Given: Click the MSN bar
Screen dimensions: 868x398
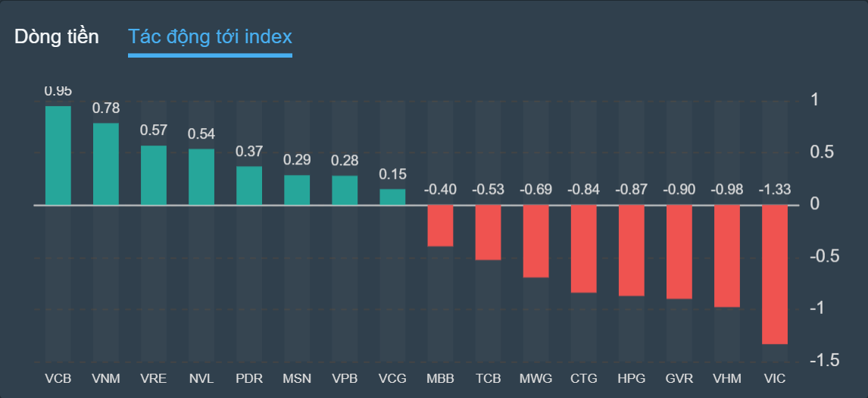Looking at the screenshot, I should tap(297, 190).
